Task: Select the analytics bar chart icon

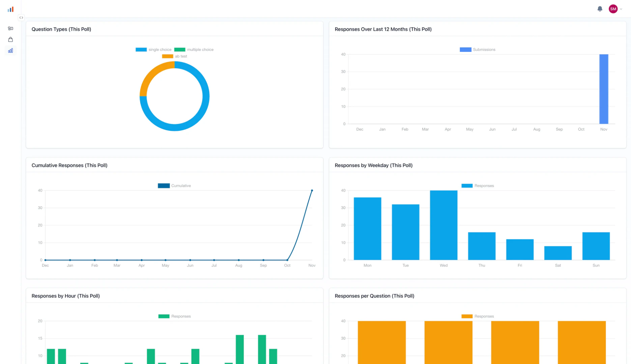Action: 10,51
